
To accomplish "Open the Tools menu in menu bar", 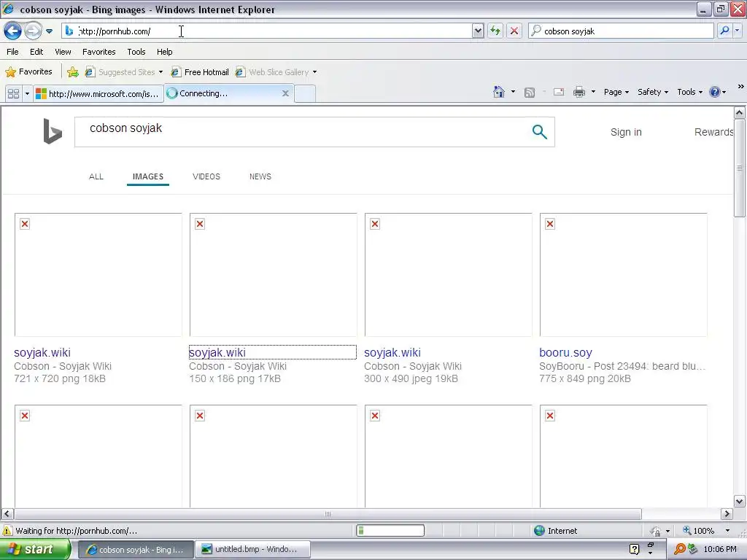I will coord(136,52).
